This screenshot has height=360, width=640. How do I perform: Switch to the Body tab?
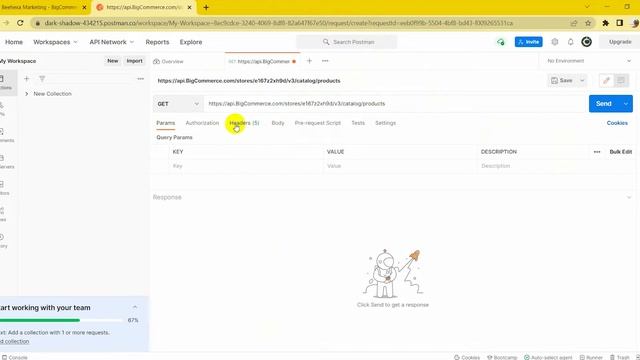[278, 123]
